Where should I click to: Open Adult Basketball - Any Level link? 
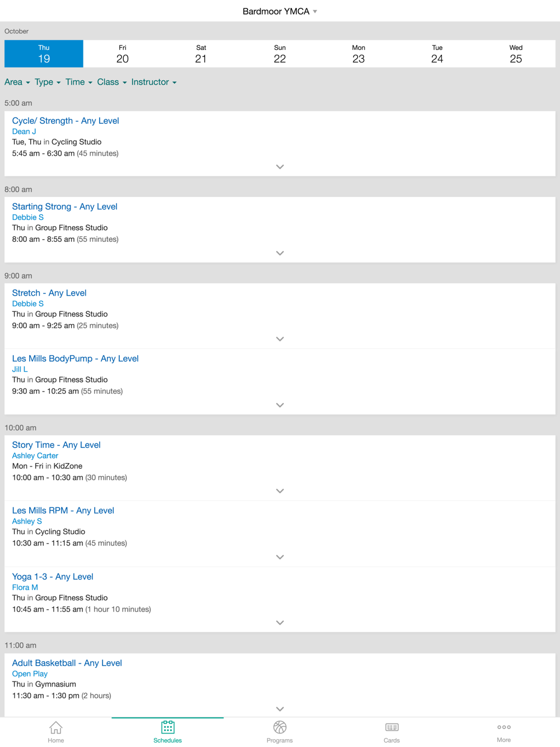(67, 663)
